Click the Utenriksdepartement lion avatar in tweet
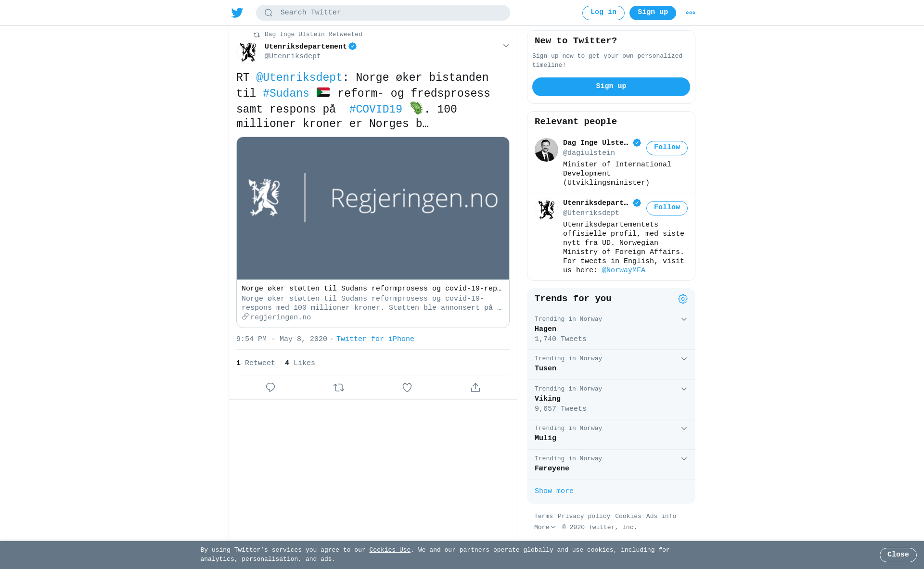 (248, 52)
